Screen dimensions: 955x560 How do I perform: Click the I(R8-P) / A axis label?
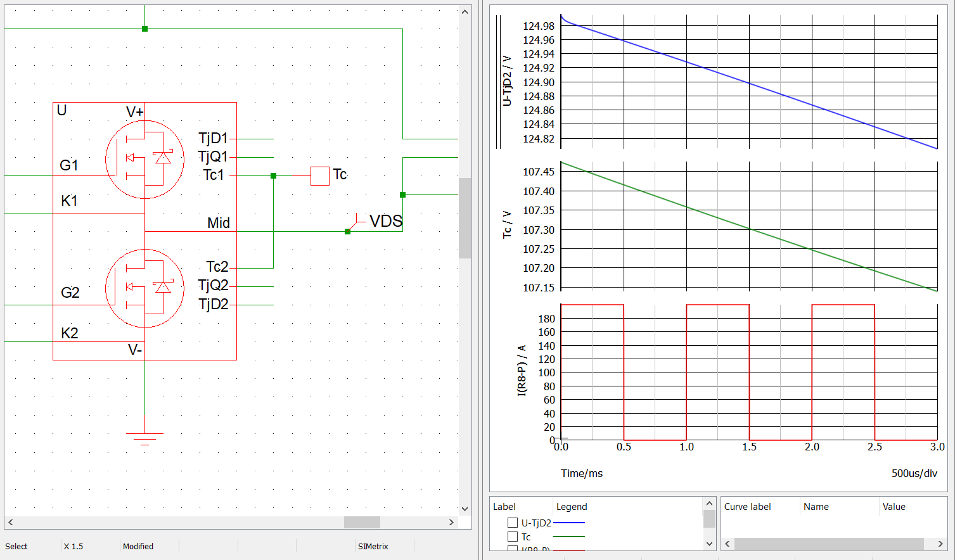[x=522, y=371]
